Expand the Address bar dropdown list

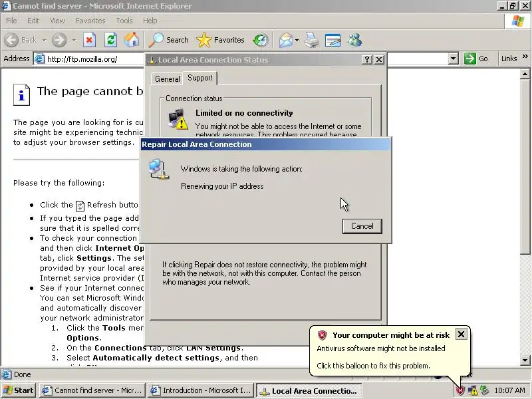[454, 59]
